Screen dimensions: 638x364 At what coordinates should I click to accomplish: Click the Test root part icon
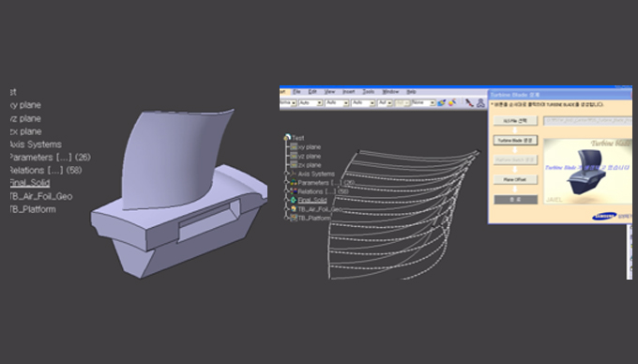coord(288,138)
